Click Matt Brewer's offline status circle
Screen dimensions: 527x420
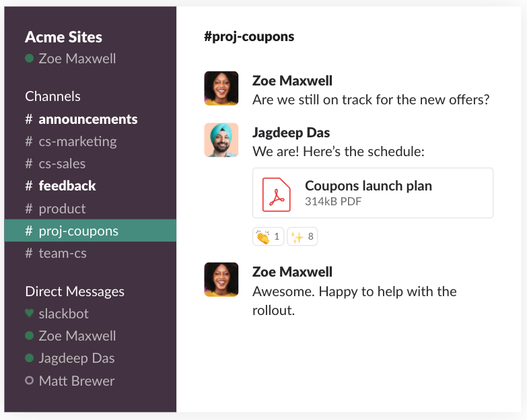[x=29, y=381]
